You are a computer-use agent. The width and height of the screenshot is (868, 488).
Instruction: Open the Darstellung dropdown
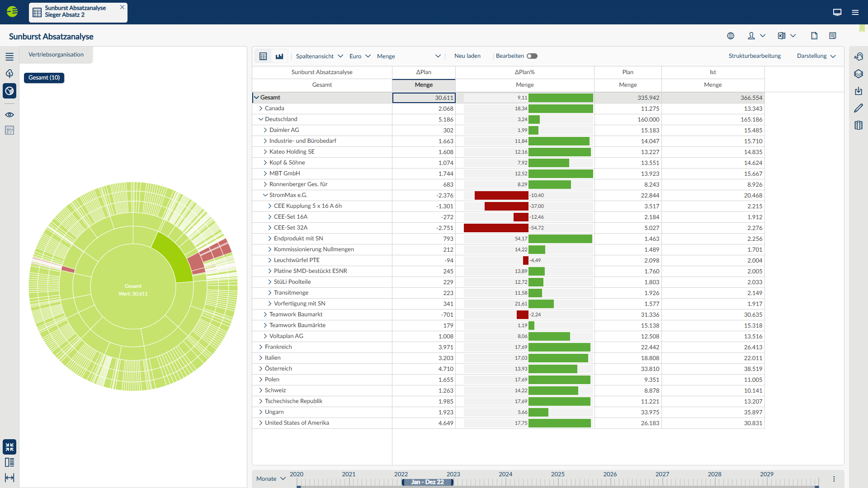[816, 56]
